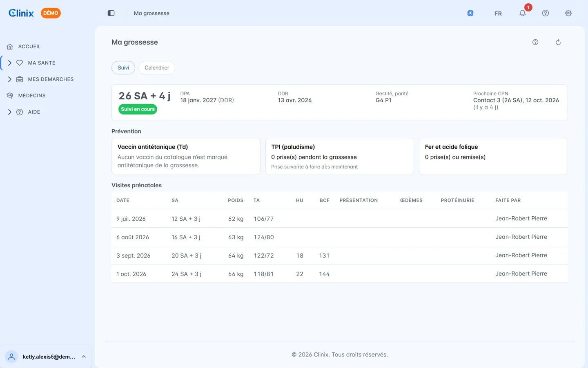
Task: Click the top bar help icon
Action: pyautogui.click(x=546, y=13)
